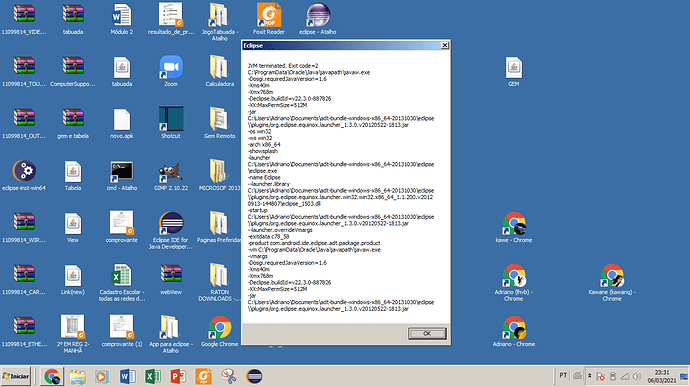Click the PT language indicator

click(563, 376)
